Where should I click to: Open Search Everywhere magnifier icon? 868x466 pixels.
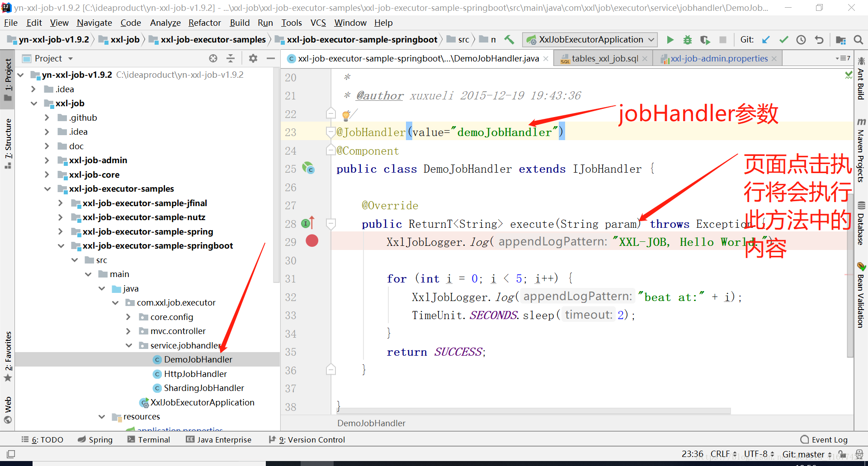pyautogui.click(x=859, y=40)
